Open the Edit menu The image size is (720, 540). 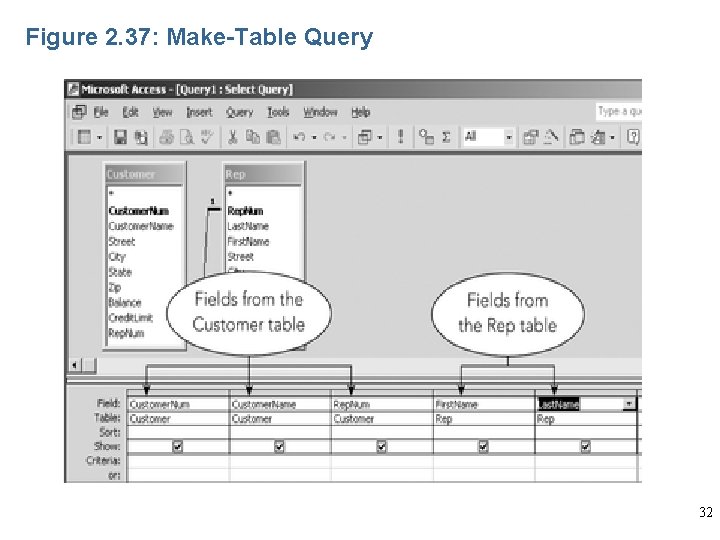click(130, 112)
